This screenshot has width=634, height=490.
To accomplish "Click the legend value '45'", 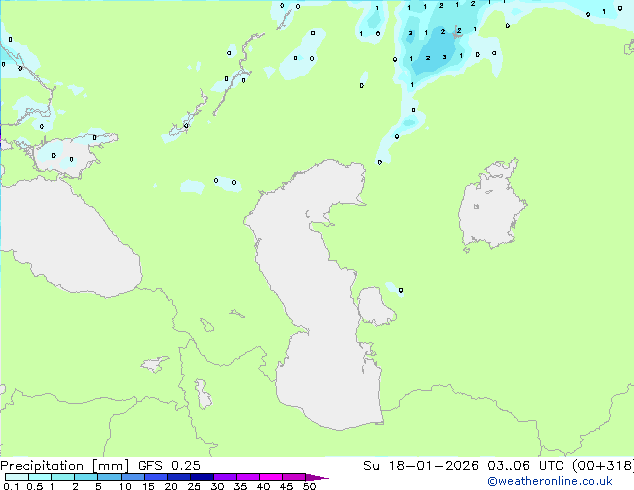I will pyautogui.click(x=286, y=486).
